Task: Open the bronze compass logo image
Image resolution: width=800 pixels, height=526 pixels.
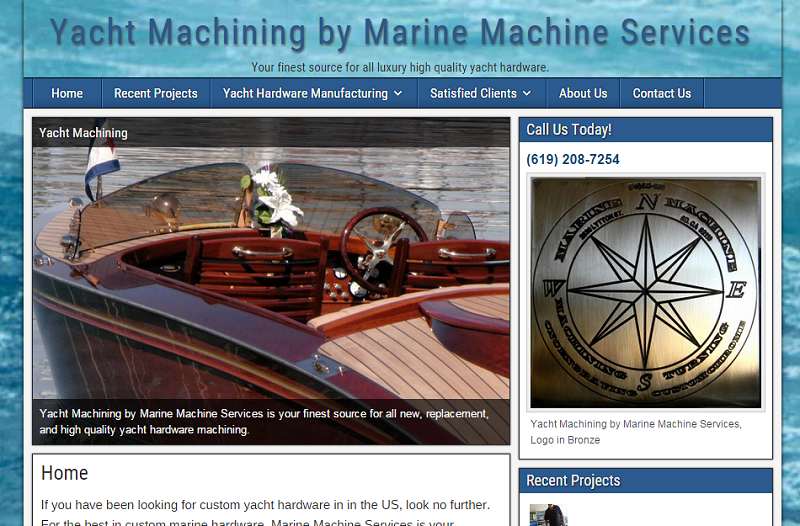Action: pyautogui.click(x=645, y=292)
